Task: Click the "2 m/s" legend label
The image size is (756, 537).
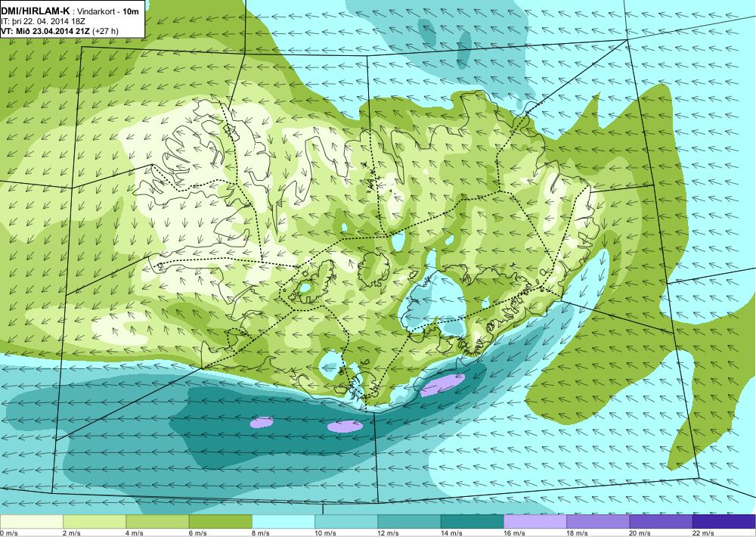Action: point(72,532)
